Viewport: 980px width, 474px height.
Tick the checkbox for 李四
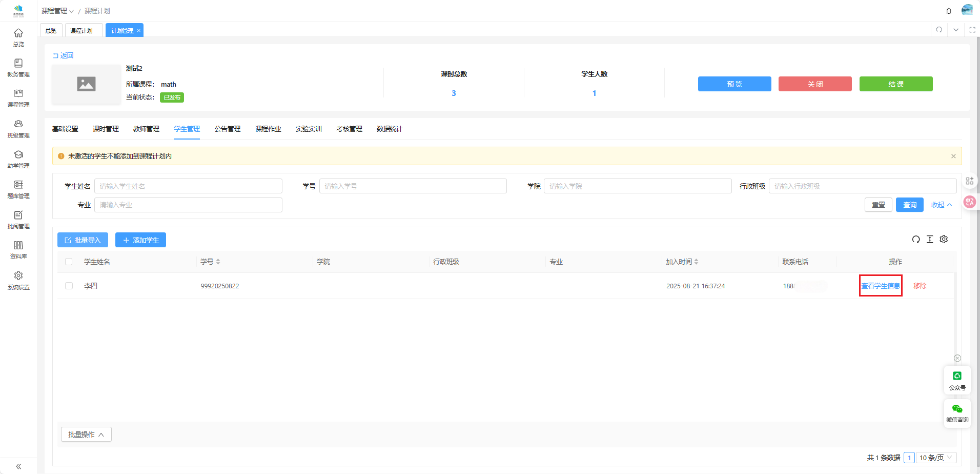(69, 286)
